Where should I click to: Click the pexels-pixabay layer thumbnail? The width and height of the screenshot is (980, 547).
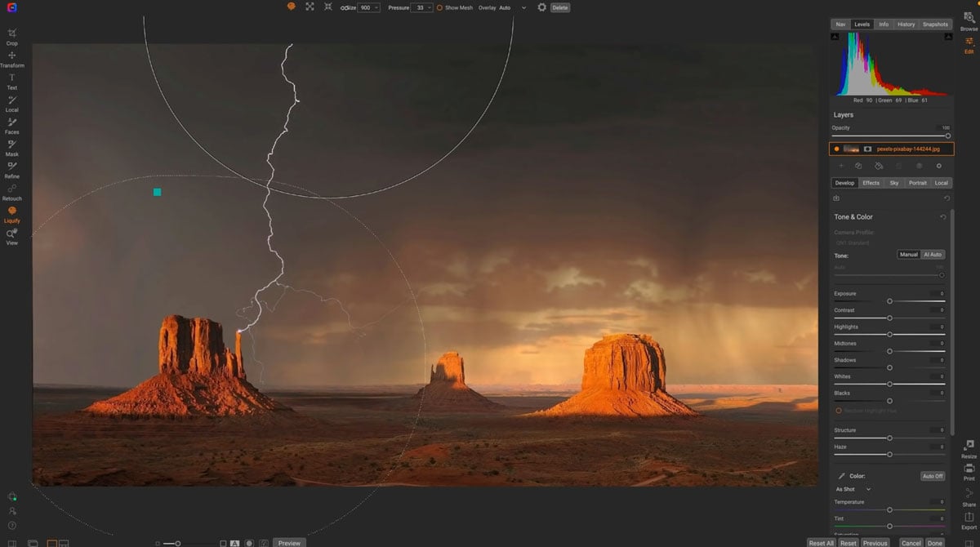pyautogui.click(x=851, y=149)
